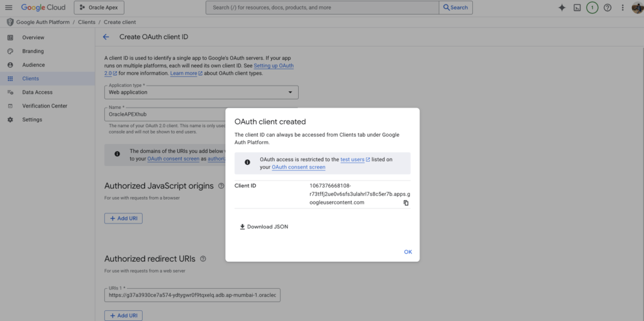
Task: Click the Clients breadcrumb link
Action: tap(87, 23)
